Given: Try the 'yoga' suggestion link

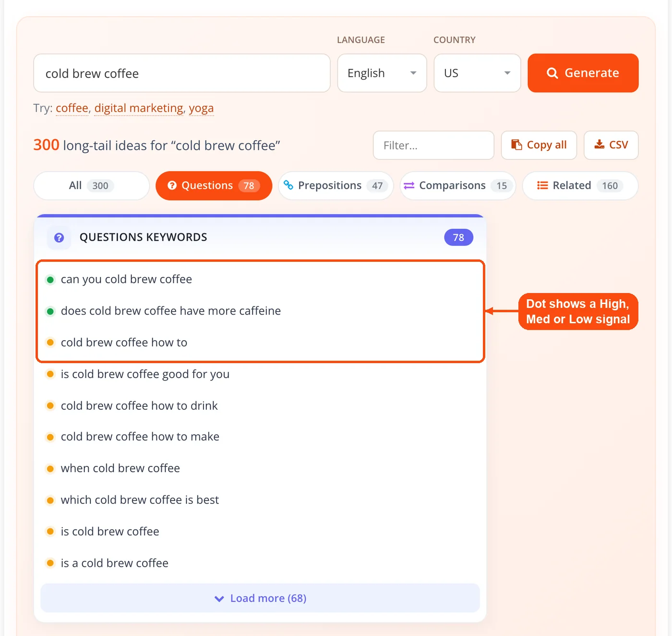Looking at the screenshot, I should pyautogui.click(x=201, y=108).
